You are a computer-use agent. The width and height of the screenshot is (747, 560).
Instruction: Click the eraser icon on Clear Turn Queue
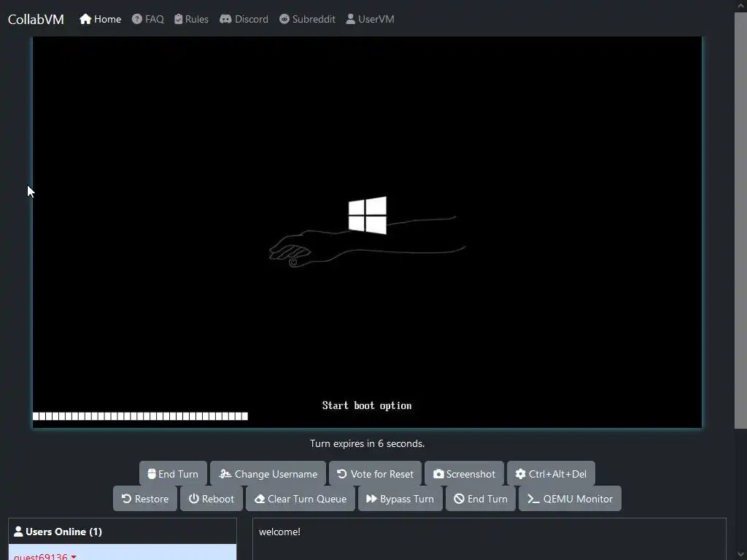click(x=260, y=499)
